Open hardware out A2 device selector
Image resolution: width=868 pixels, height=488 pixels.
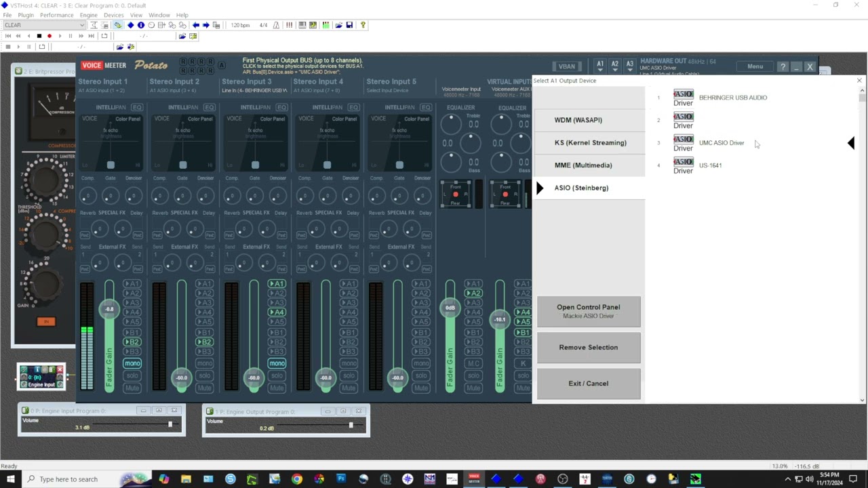(615, 66)
